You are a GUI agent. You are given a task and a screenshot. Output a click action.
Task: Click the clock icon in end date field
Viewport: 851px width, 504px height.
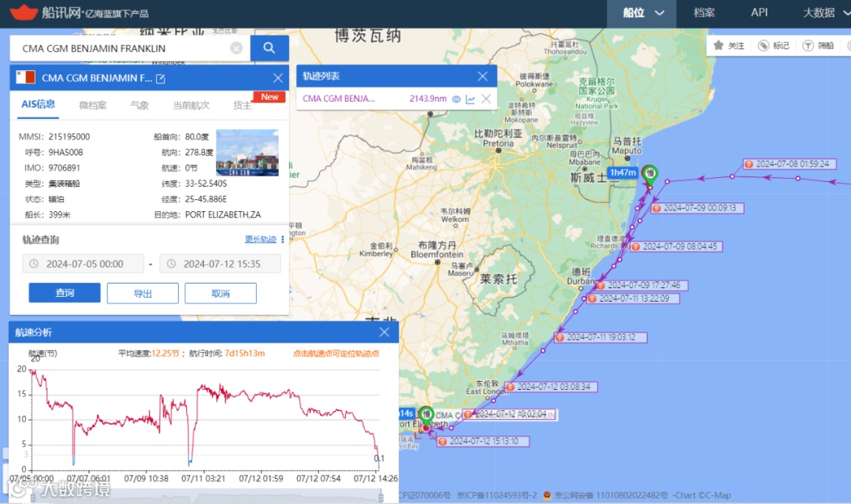pyautogui.click(x=171, y=264)
